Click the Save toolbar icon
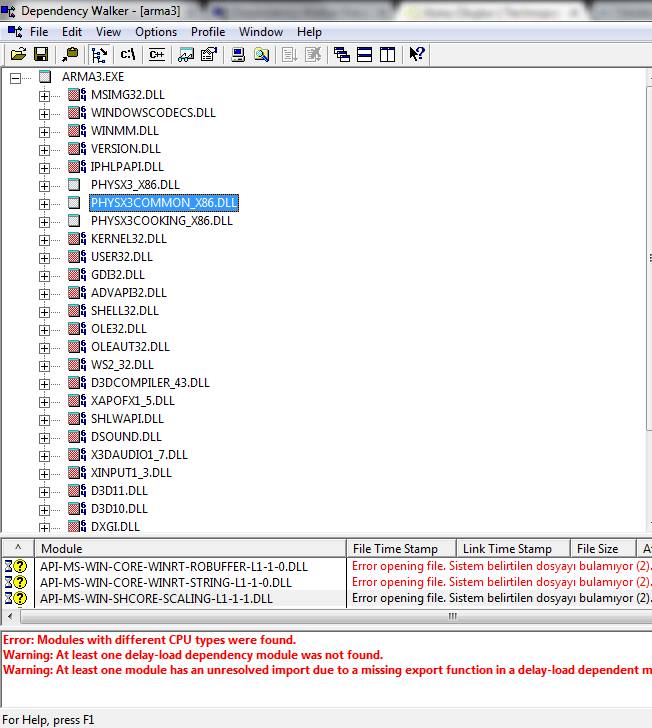This screenshot has height=728, width=652. [x=41, y=54]
